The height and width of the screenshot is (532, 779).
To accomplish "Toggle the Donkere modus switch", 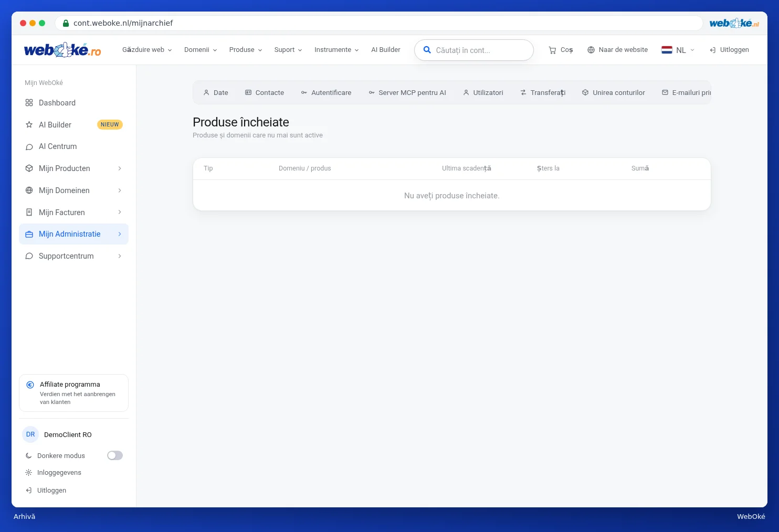I will point(115,455).
